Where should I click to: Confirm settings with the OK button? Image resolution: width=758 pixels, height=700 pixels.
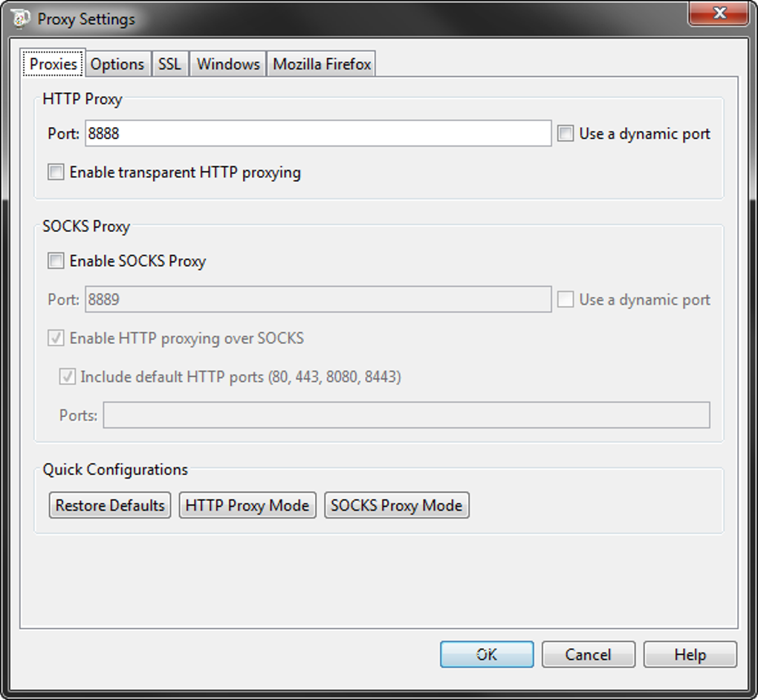[487, 655]
